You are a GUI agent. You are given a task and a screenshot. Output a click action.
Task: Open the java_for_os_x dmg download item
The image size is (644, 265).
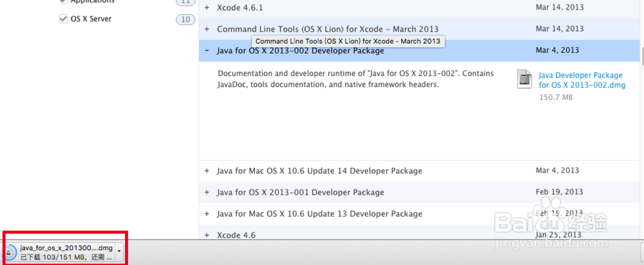coord(64,248)
